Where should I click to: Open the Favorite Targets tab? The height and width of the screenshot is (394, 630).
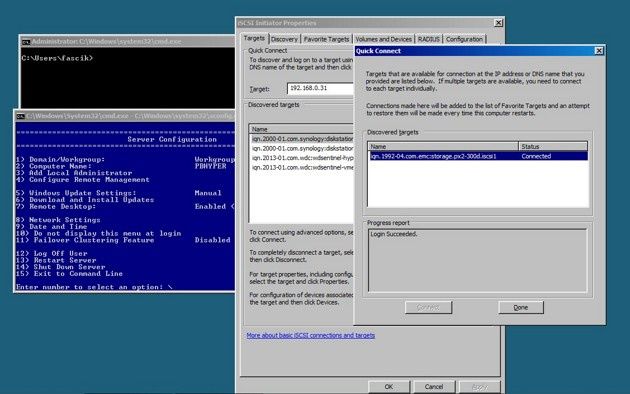(326, 39)
